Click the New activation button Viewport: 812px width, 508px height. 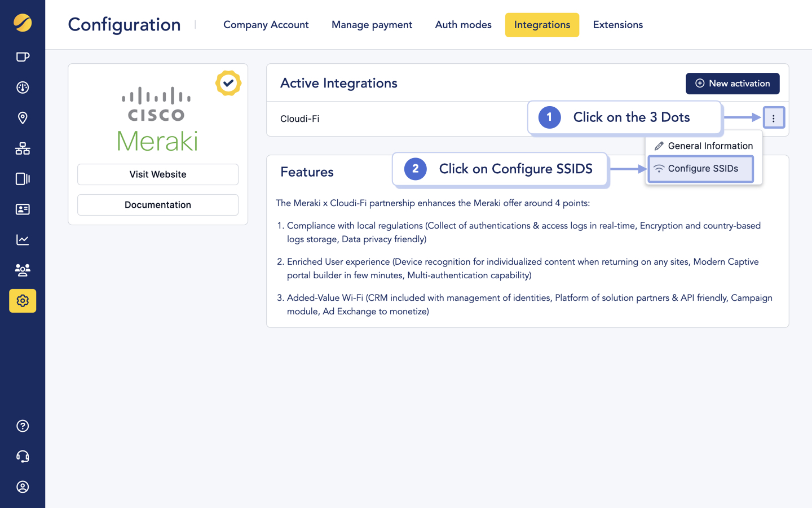click(732, 84)
